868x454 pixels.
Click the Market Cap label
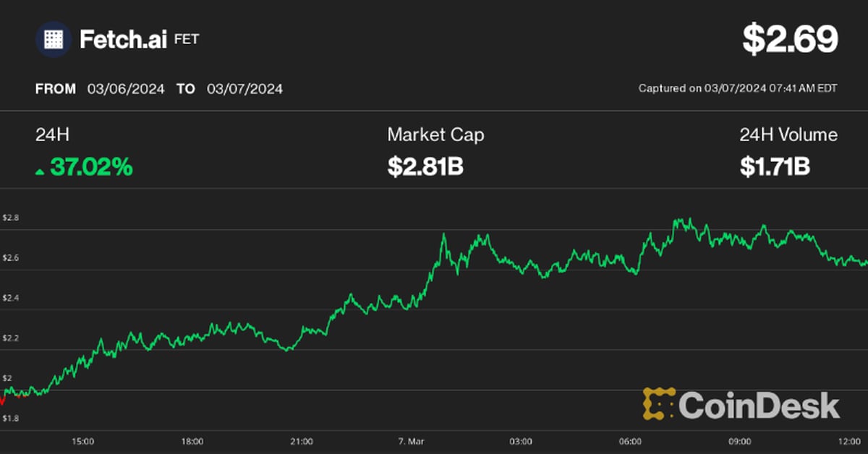tap(435, 134)
